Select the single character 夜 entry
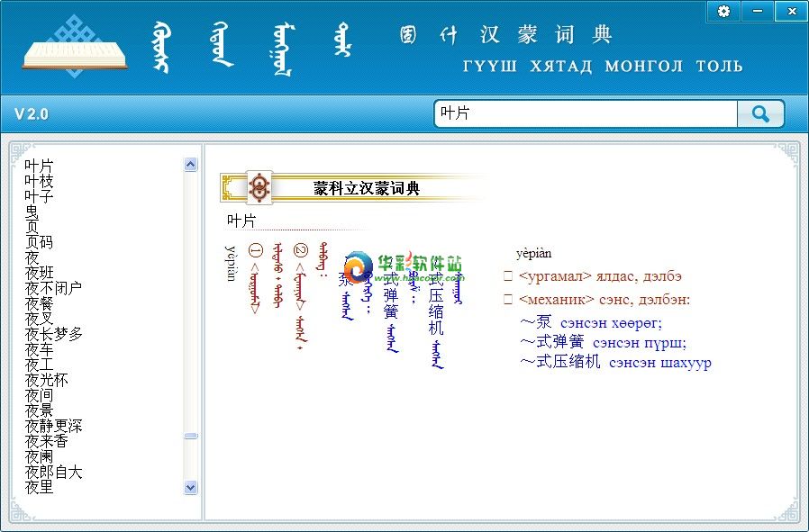Image resolution: width=809 pixels, height=532 pixels. (x=32, y=257)
